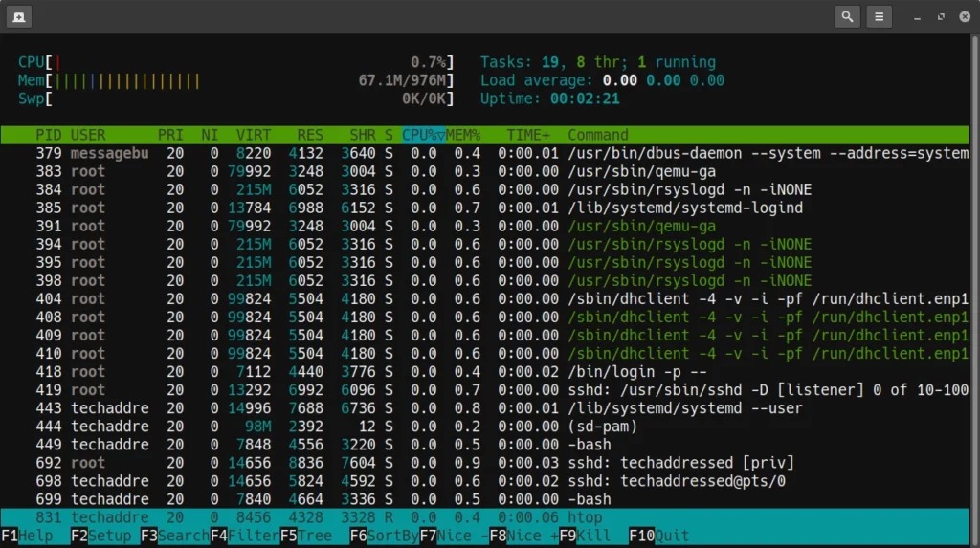Select sshd techaddressed@pts/0 row
Viewport: 980px width, 548px height.
[485, 481]
